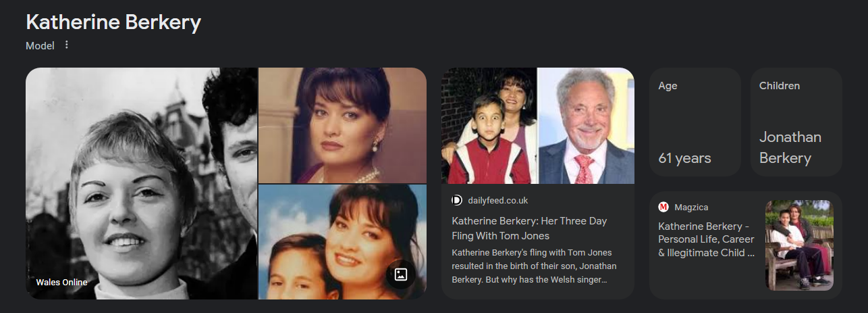
Task: Click the Wales Online image credit label
Action: [x=61, y=282]
